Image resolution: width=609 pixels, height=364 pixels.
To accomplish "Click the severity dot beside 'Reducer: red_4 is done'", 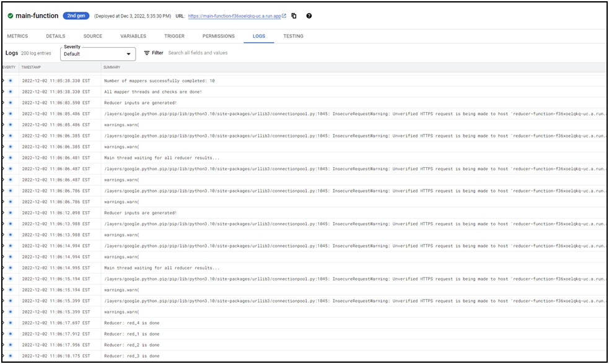I will [12, 322].
